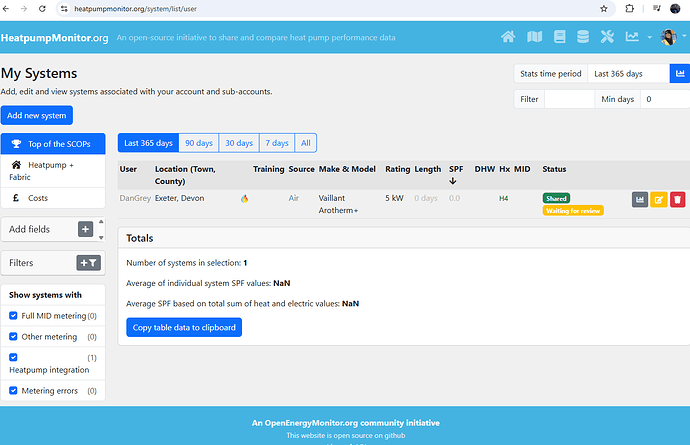Uncheck Full MID metering checkbox
690x445 pixels.
click(x=14, y=316)
